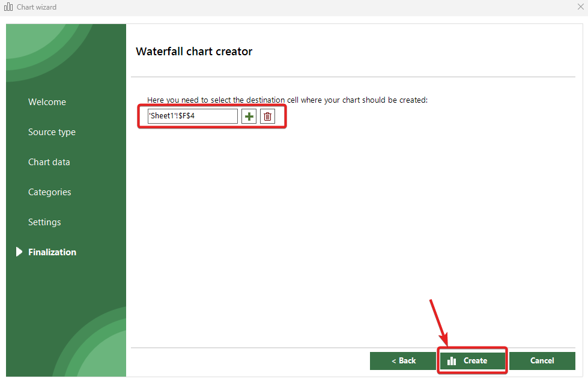Click the destination cell input field

(192, 117)
